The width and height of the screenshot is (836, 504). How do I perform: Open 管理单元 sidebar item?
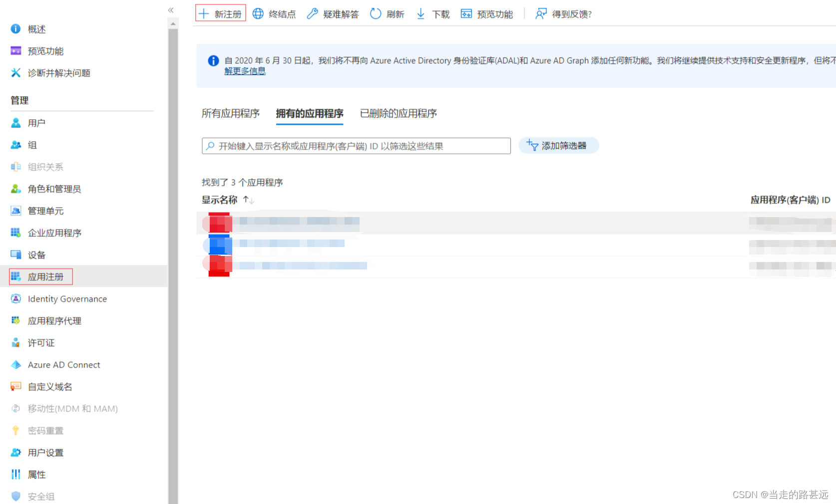[37, 211]
